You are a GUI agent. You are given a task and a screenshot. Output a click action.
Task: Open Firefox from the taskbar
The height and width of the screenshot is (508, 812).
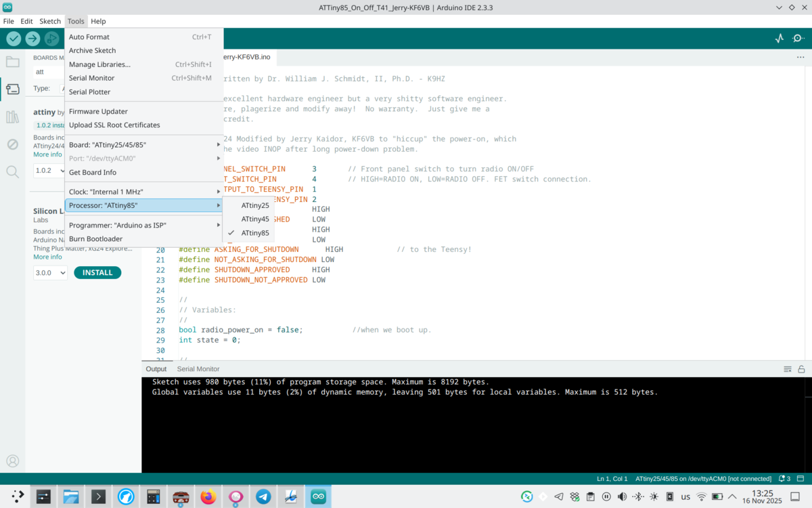[x=208, y=497]
